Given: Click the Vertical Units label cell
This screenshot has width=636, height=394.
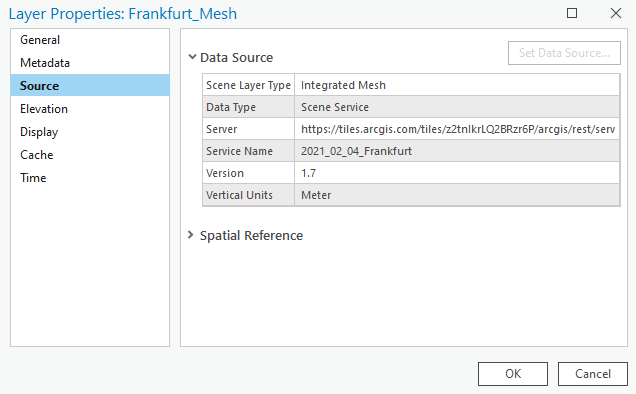Looking at the screenshot, I should pyautogui.click(x=248, y=195).
